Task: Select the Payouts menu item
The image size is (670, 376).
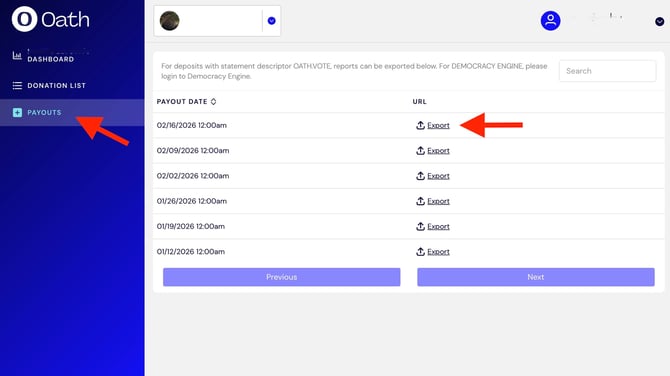Action: pyautogui.click(x=44, y=112)
